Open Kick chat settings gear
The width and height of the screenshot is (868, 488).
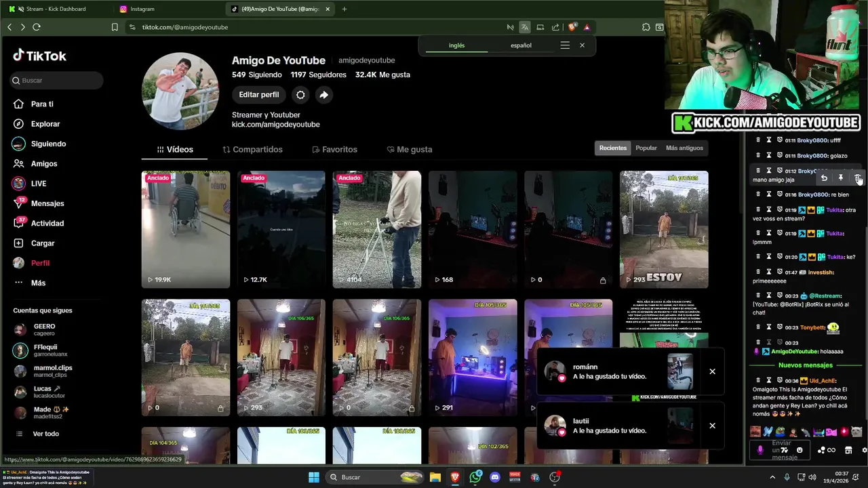[x=864, y=450]
